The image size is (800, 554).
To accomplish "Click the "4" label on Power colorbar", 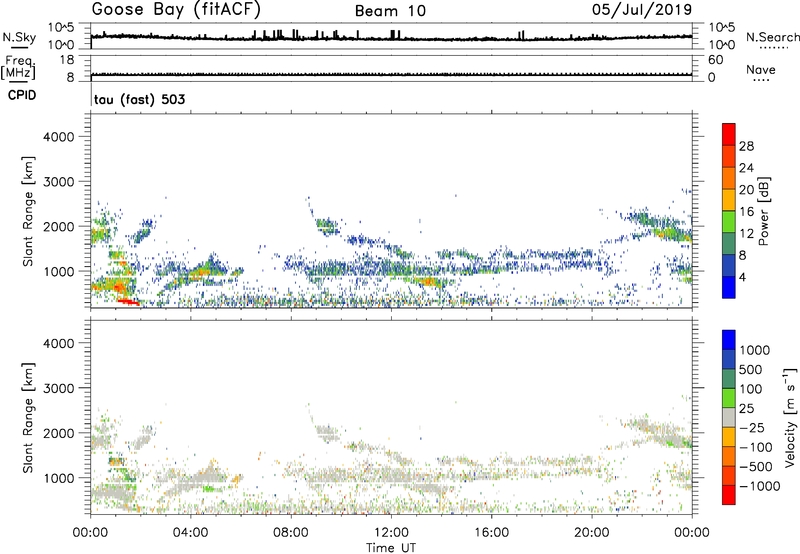I will point(742,277).
